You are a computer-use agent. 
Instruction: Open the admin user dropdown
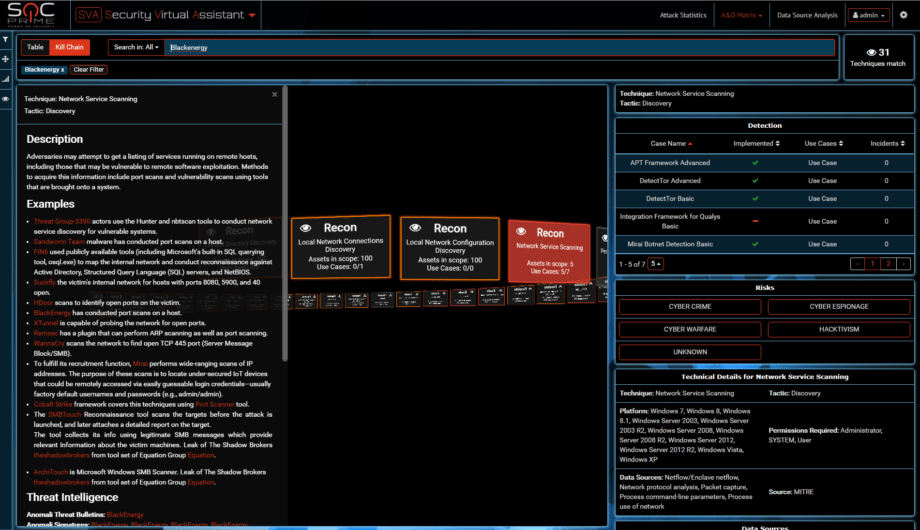(868, 15)
